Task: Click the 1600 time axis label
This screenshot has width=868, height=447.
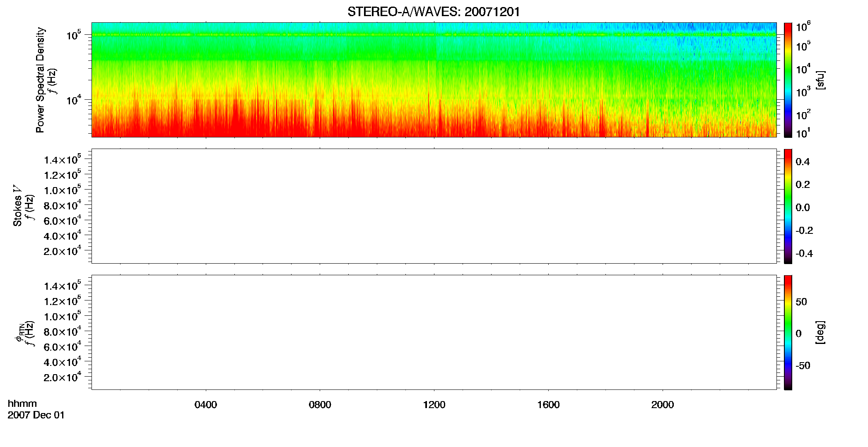Action: [x=548, y=405]
